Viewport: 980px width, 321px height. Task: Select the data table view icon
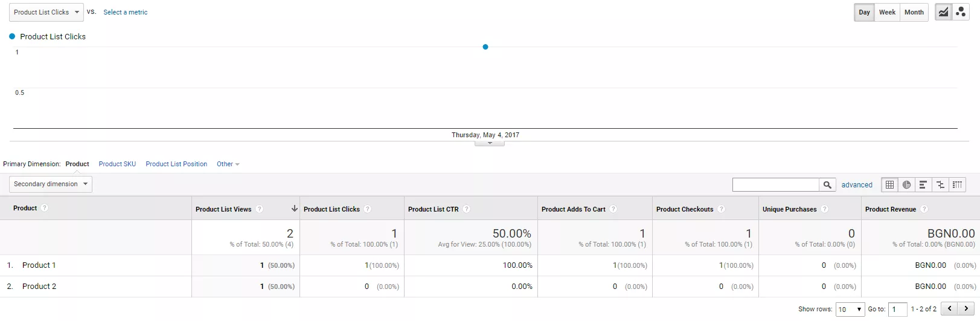pos(889,185)
